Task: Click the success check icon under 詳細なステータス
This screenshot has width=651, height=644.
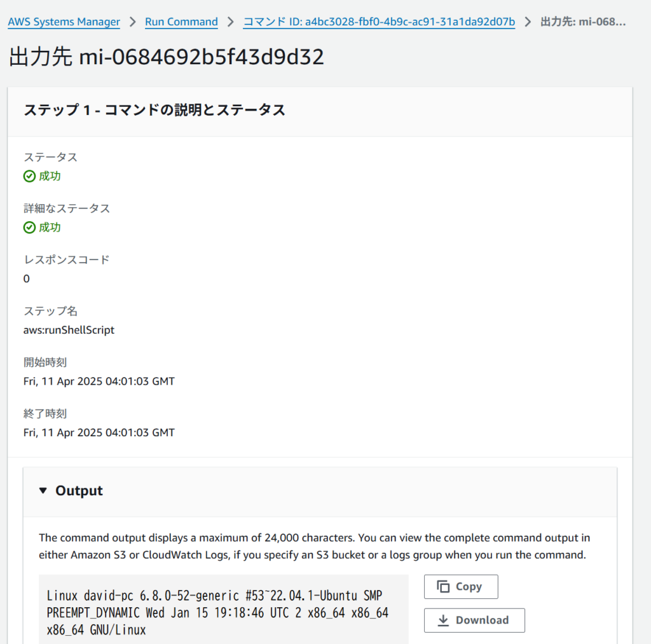Action: pos(29,228)
